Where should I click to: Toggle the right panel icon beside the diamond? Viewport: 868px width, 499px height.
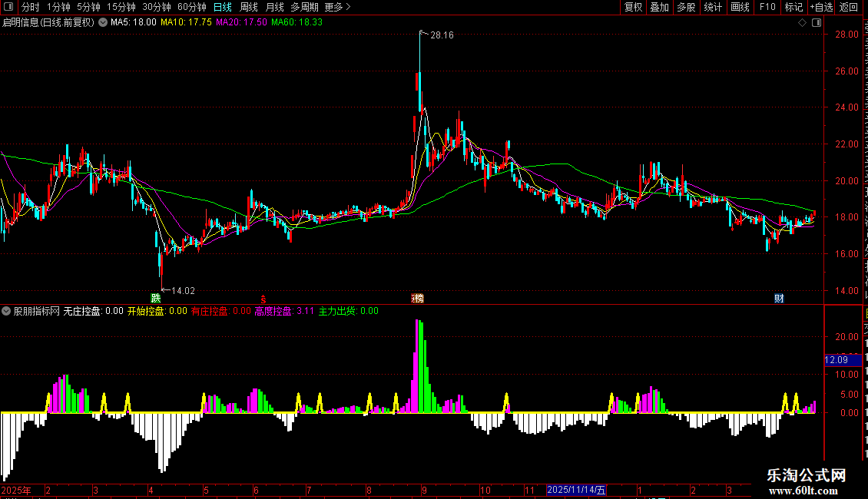817,23
